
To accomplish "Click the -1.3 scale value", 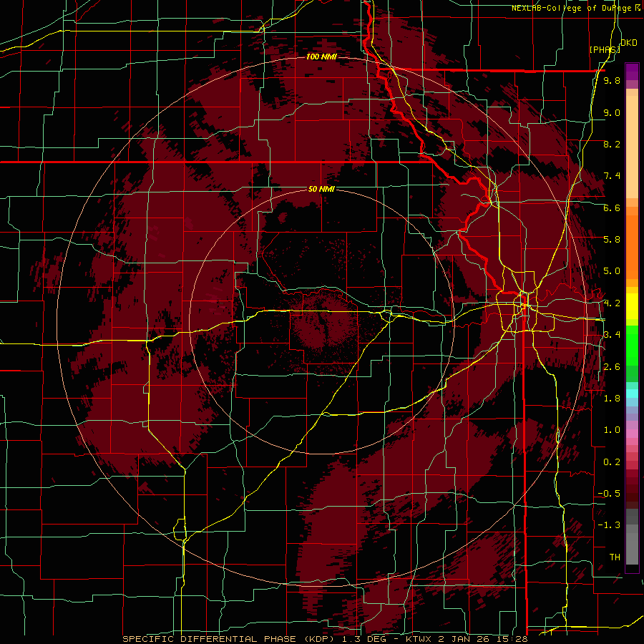I will tap(609, 525).
